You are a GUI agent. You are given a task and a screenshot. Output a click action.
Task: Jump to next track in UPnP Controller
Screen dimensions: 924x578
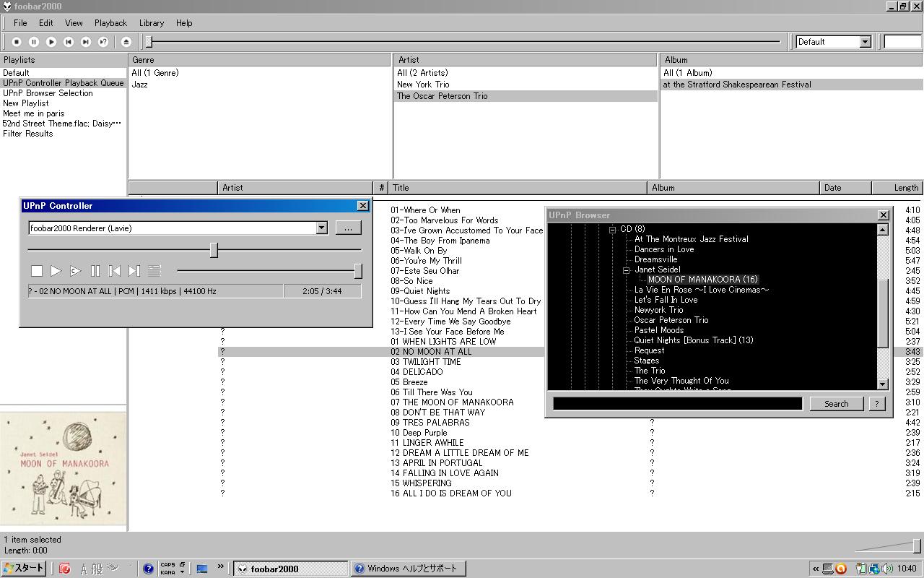click(134, 271)
